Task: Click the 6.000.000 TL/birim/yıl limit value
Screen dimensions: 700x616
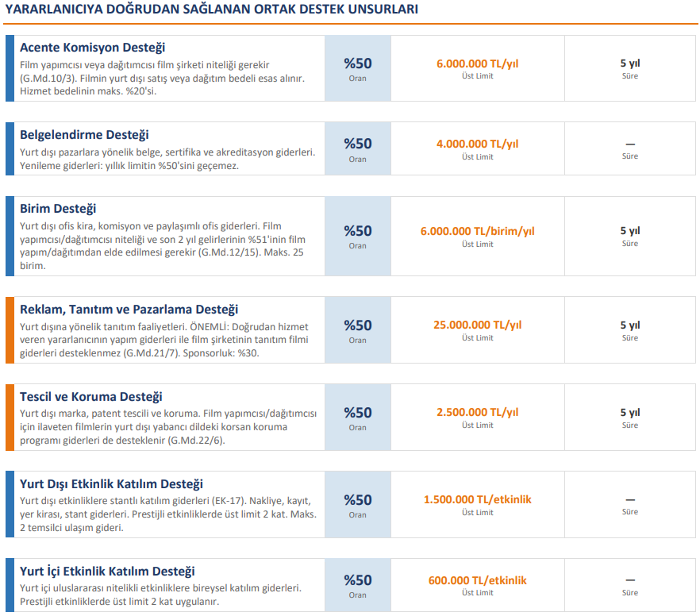Action: (477, 231)
